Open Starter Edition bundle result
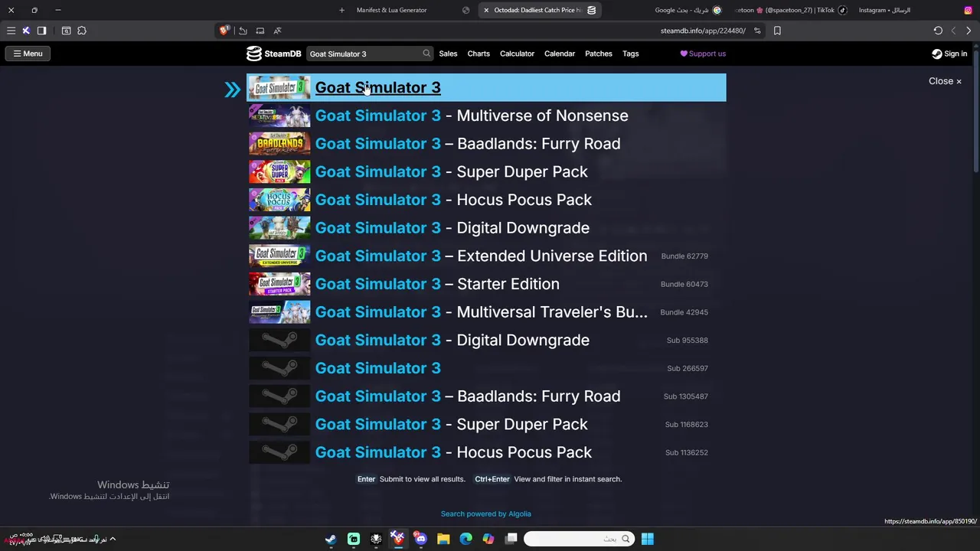 pos(486,284)
